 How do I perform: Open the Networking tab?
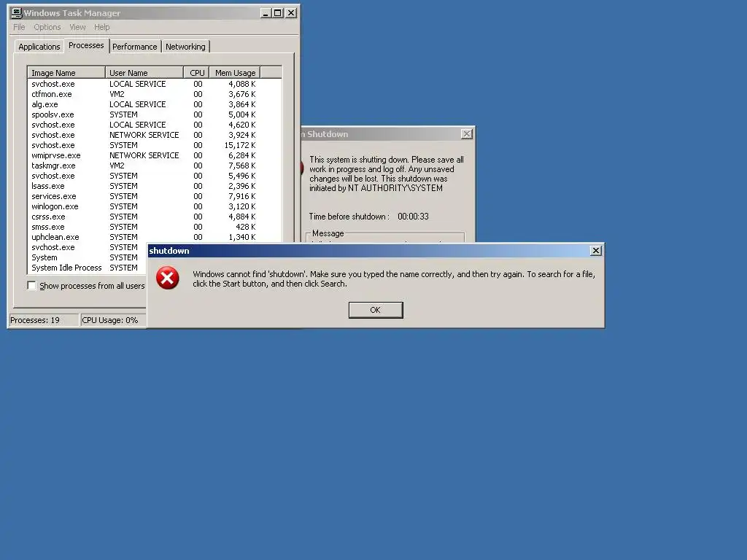[185, 47]
